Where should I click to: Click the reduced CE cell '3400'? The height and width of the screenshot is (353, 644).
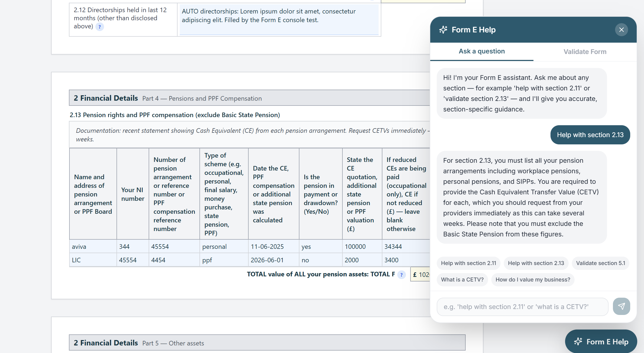(x=406, y=260)
